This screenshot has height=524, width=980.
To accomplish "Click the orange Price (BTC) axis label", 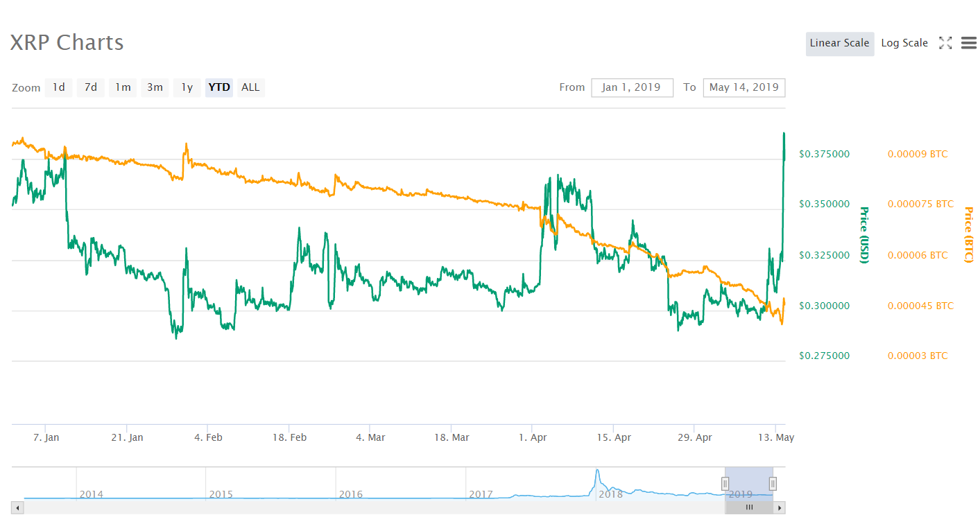I will 968,232.
